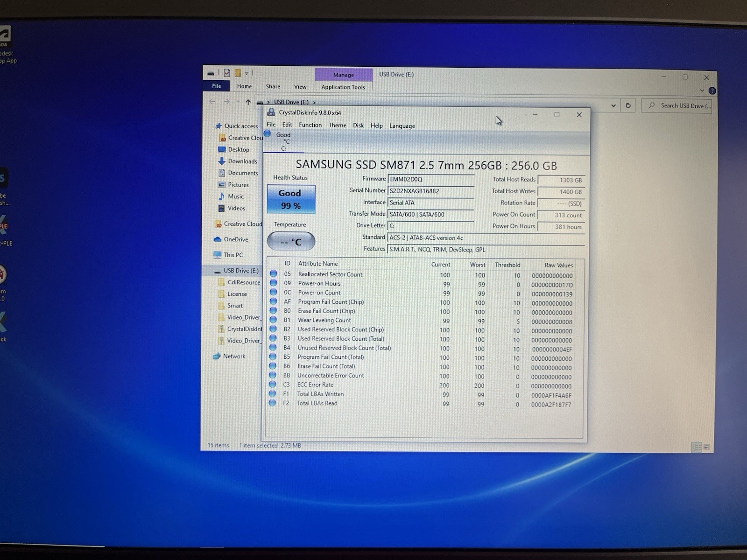
Task: Click the Firmware value field
Action: tap(431, 179)
